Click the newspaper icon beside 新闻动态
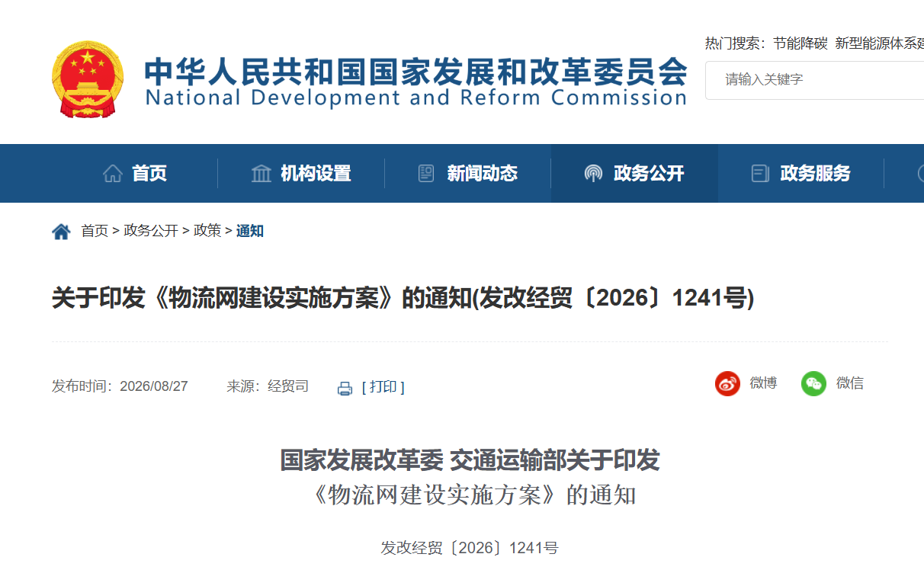924x586 pixels. pos(426,174)
